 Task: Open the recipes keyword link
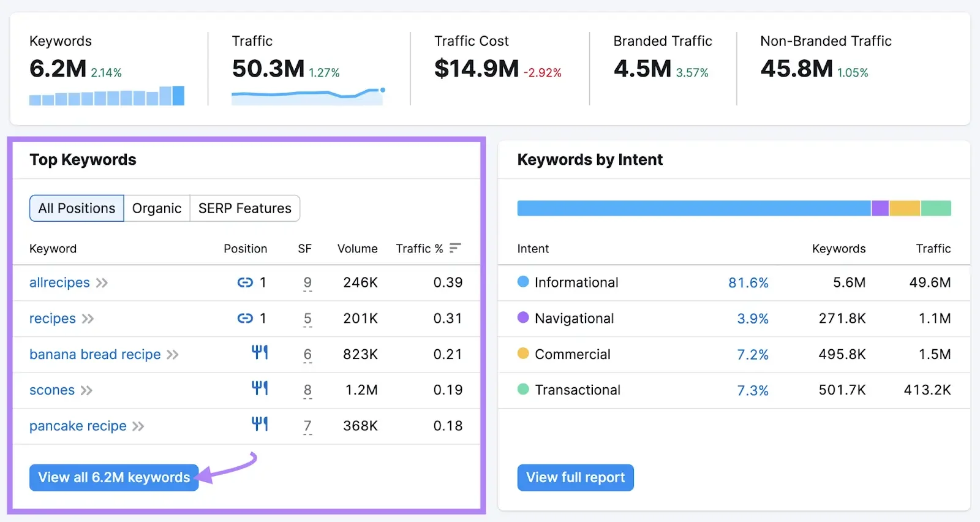pos(53,319)
